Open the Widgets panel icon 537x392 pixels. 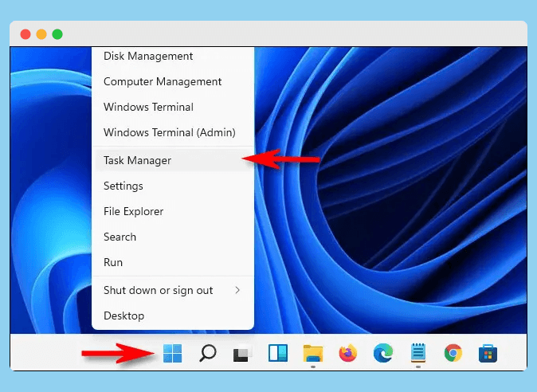pos(276,353)
